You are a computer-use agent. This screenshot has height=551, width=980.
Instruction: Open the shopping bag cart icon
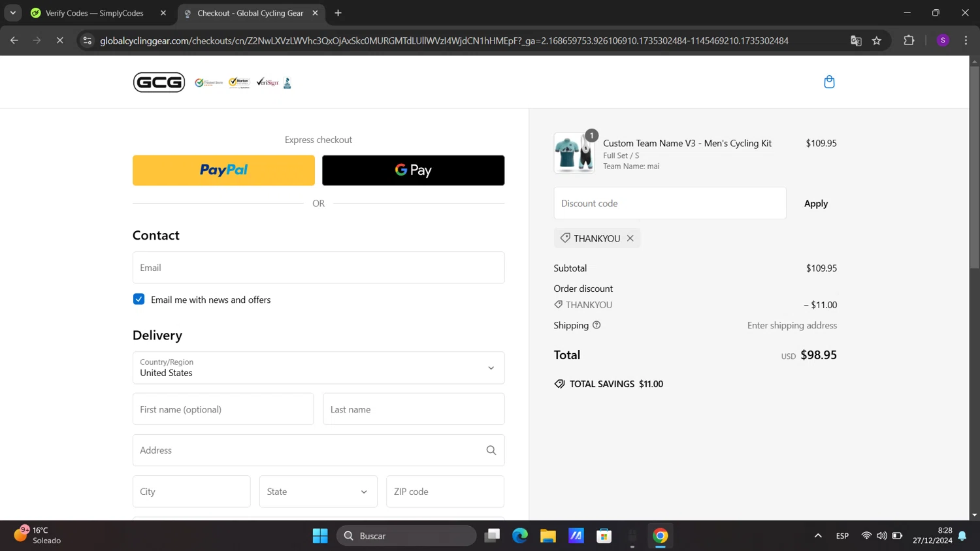(829, 82)
